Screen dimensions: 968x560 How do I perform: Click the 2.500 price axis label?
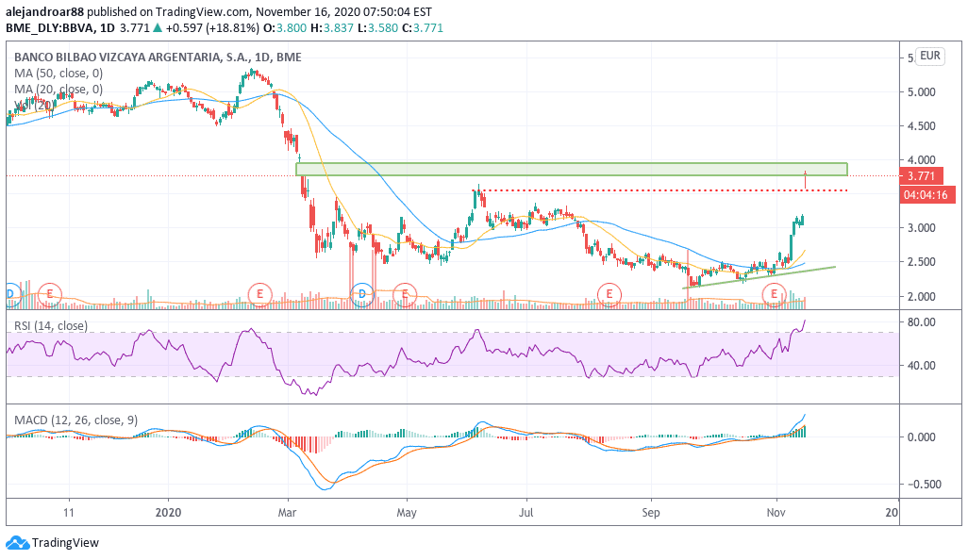tap(922, 262)
